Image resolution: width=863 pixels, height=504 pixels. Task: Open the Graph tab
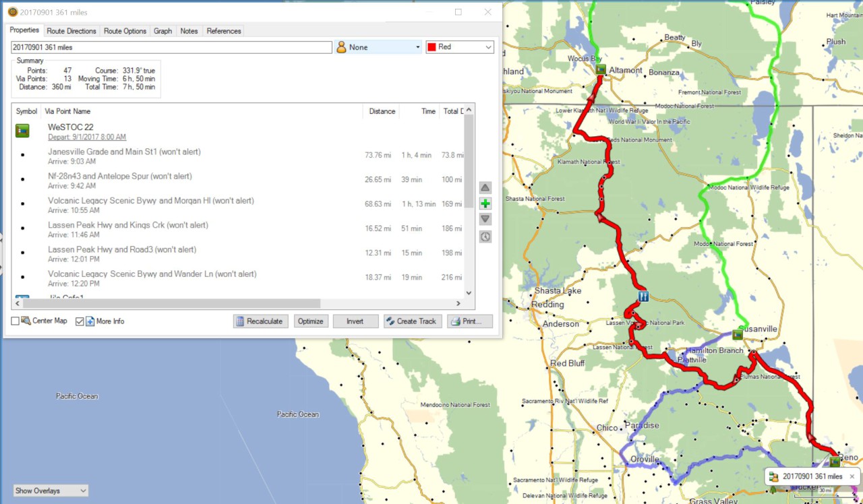click(162, 31)
